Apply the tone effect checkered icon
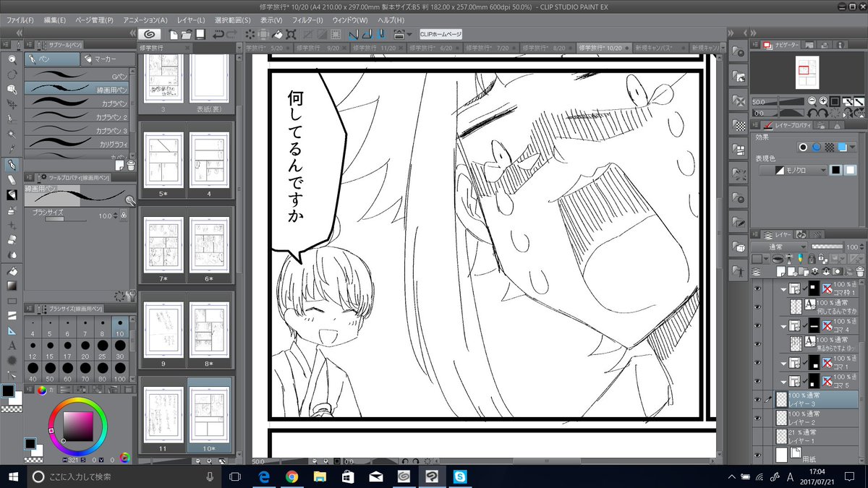The width and height of the screenshot is (868, 488). (829, 147)
